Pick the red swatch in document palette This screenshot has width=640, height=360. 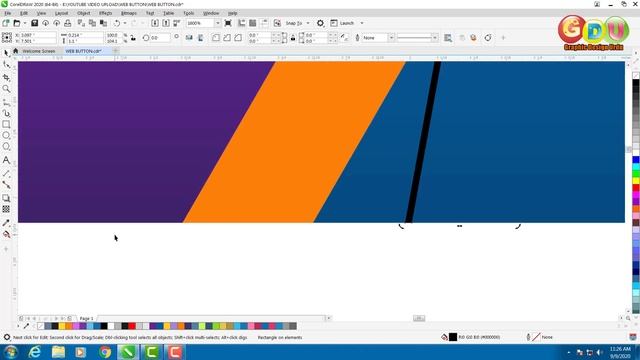pos(132,326)
